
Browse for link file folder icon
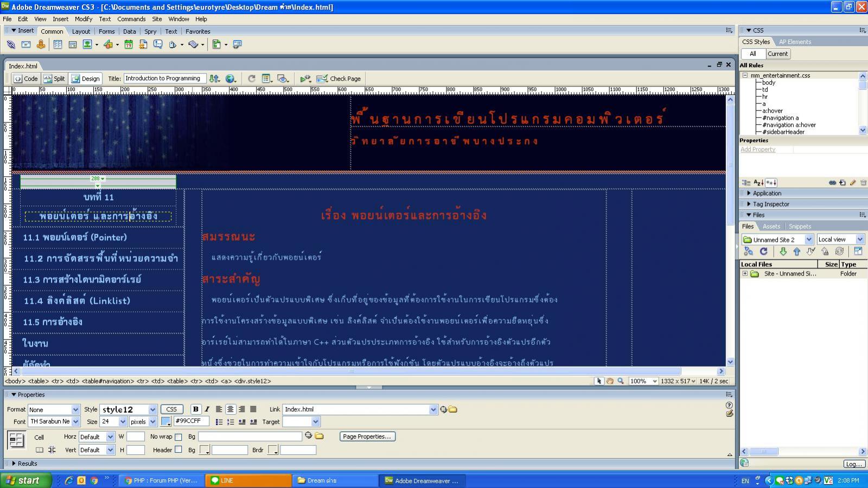(x=453, y=409)
